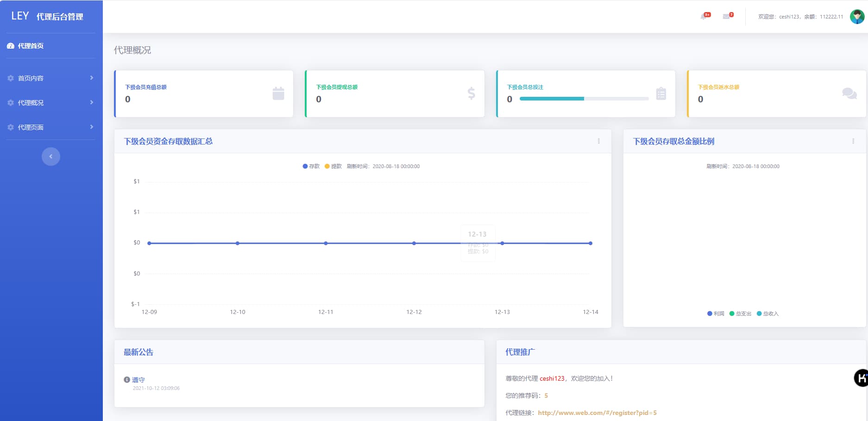Screen dimensions: 868x421
Task: Go to 代理首页 in the sidebar
Action: click(31, 46)
